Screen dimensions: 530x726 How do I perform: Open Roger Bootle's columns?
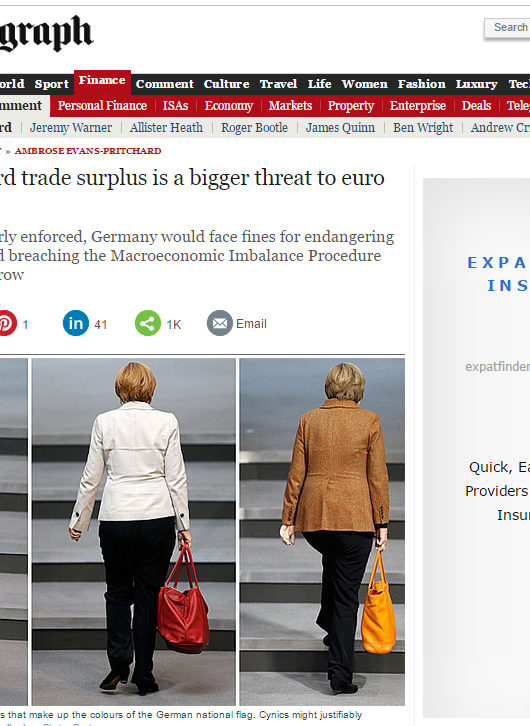254,127
